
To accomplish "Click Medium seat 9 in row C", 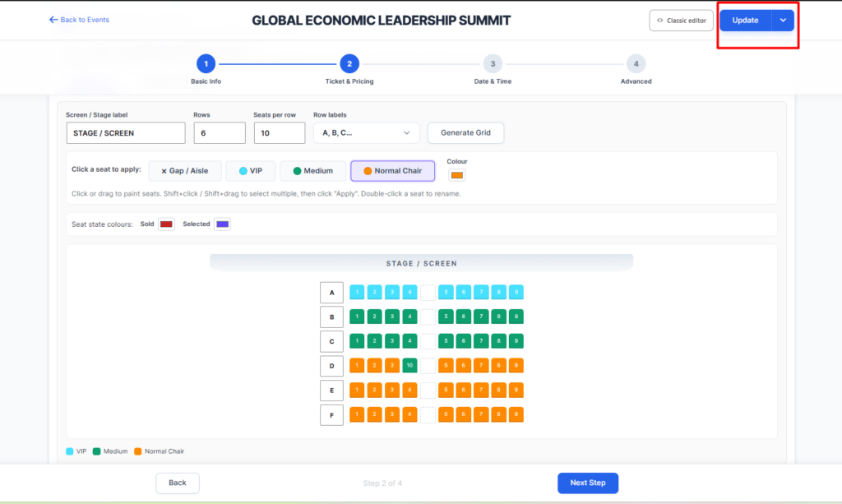I will (516, 341).
